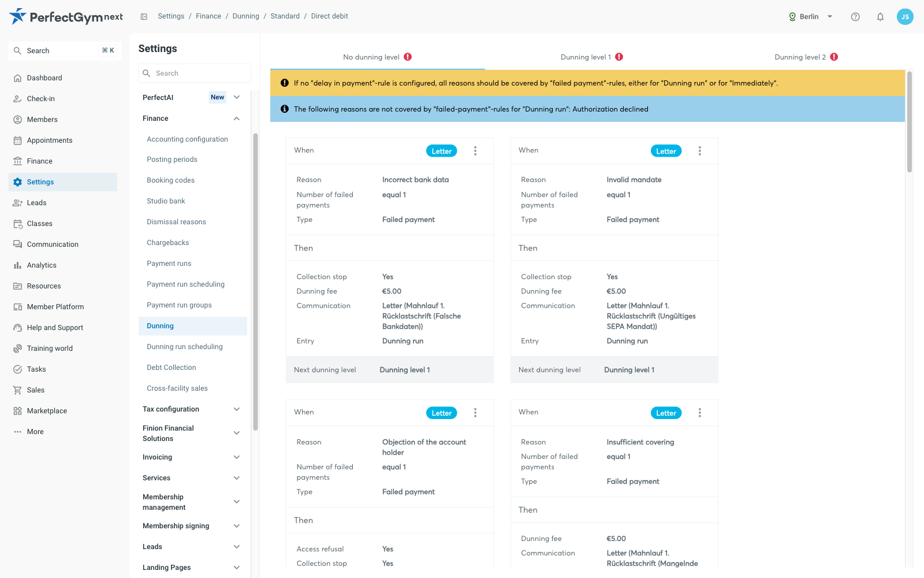
Task: Open Members in the sidebar
Action: coord(63,120)
